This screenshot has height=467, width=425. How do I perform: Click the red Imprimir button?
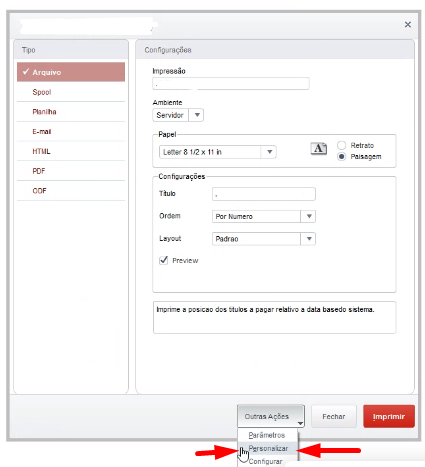pos(389,416)
